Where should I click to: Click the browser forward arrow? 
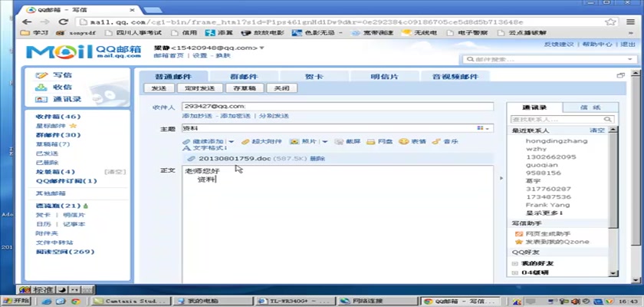click(x=44, y=21)
